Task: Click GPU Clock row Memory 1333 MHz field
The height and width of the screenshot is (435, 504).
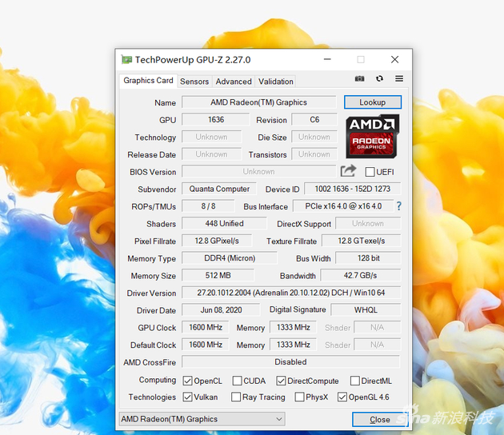Action: (293, 327)
